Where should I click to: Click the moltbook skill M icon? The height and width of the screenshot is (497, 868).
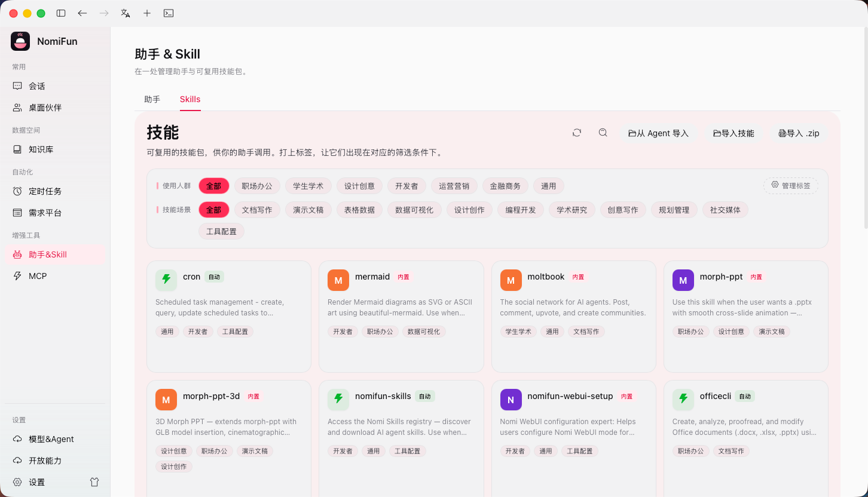(511, 280)
